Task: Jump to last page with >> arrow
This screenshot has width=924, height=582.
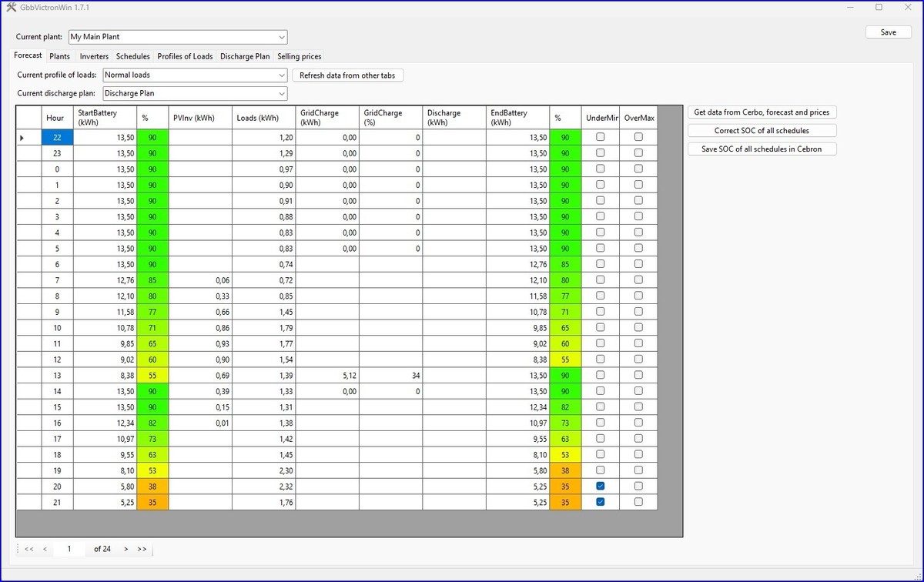Action: point(142,549)
